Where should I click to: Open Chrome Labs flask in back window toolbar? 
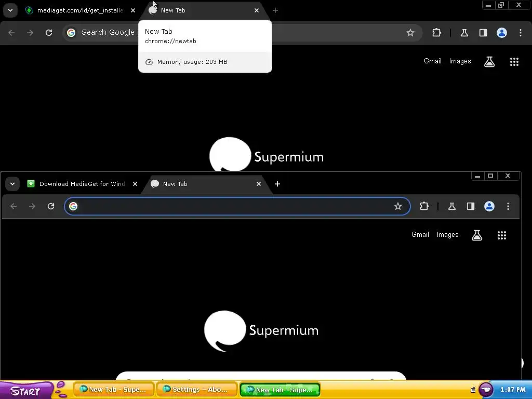point(464,33)
